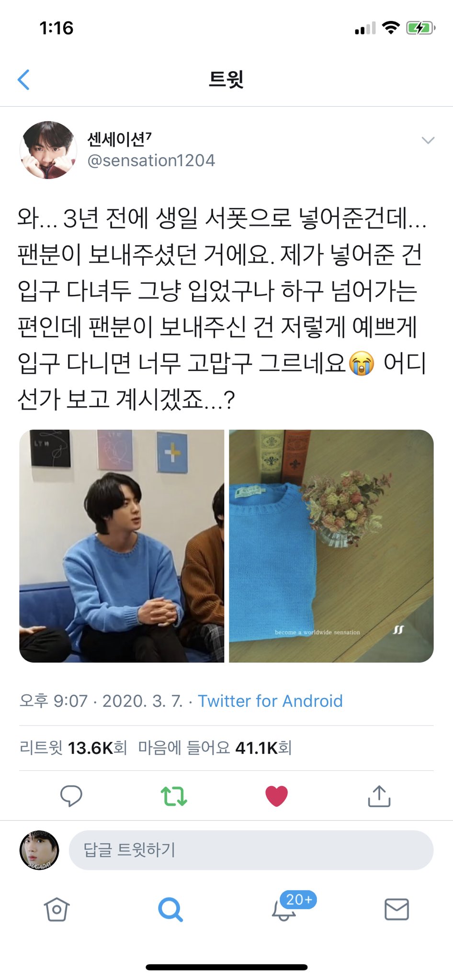
Task: View 리트윗 13.6K회 retweet list
Action: 73,747
